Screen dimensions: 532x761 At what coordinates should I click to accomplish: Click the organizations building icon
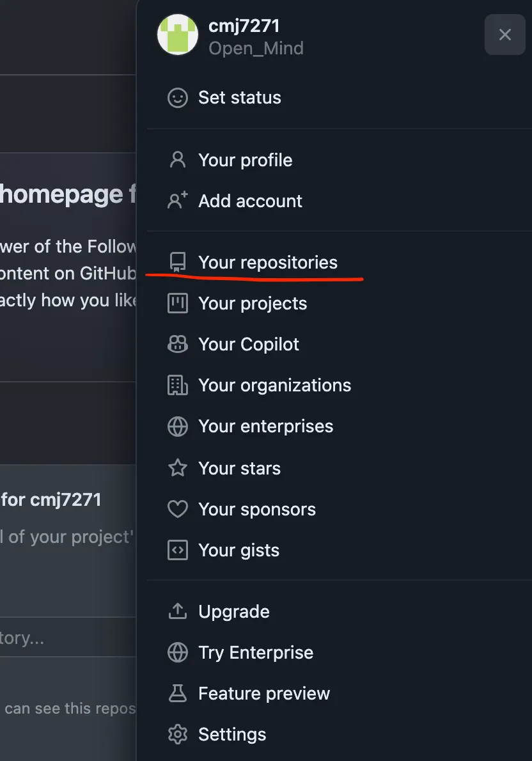point(177,385)
